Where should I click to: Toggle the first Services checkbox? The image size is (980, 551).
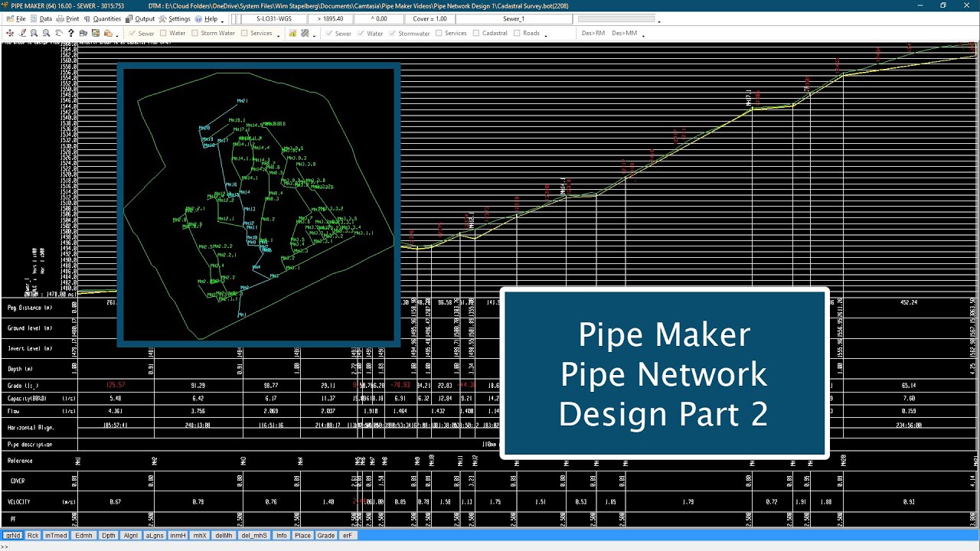click(244, 33)
